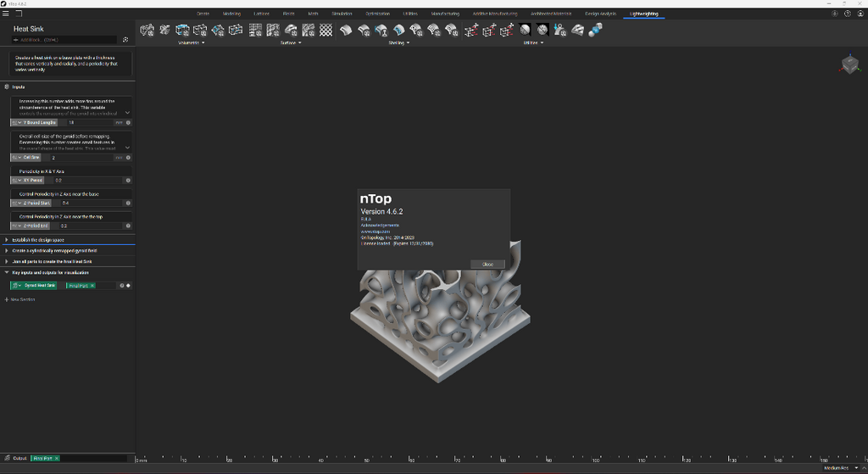Screen dimensions: 868x474
Task: Expand Create a cylindrically remapped gyroid field section
Action: coord(7,250)
